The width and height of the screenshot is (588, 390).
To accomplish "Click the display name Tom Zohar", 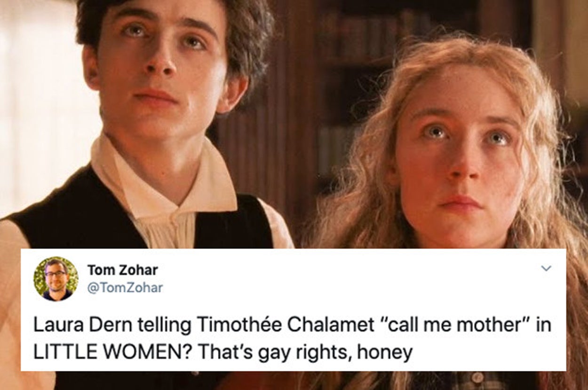I will [122, 270].
